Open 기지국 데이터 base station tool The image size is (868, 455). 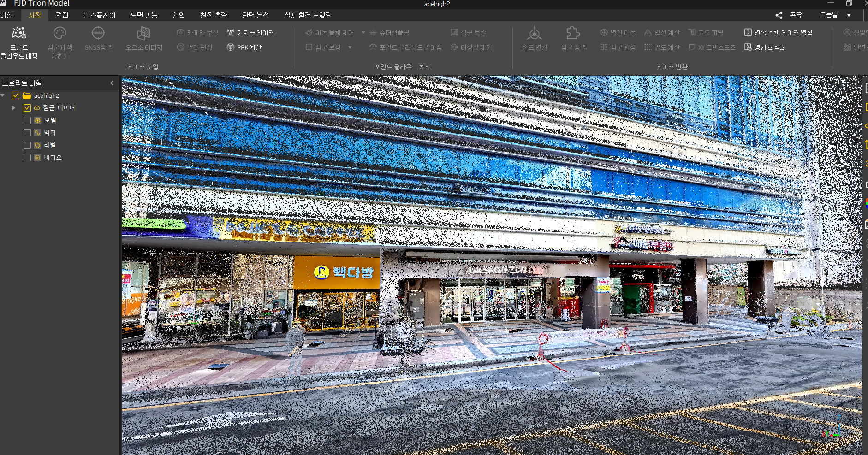[x=250, y=33]
